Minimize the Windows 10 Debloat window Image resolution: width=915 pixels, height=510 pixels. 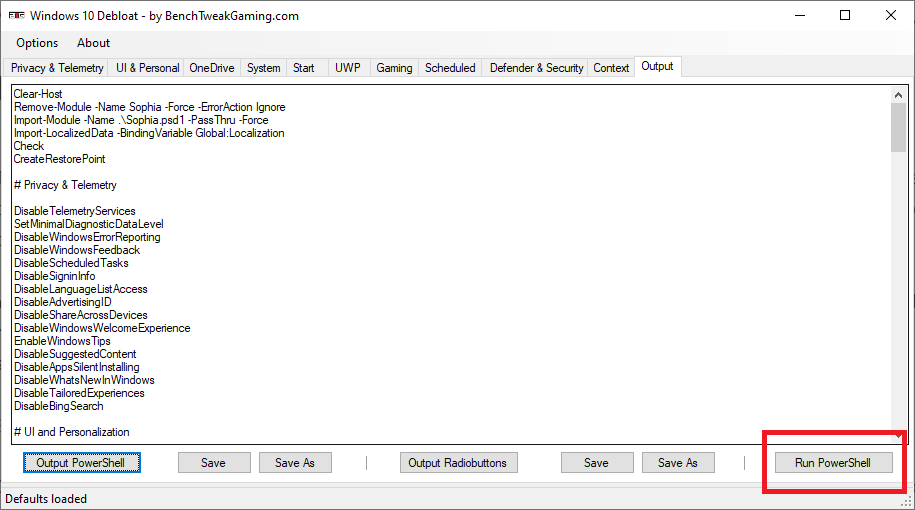click(x=800, y=15)
